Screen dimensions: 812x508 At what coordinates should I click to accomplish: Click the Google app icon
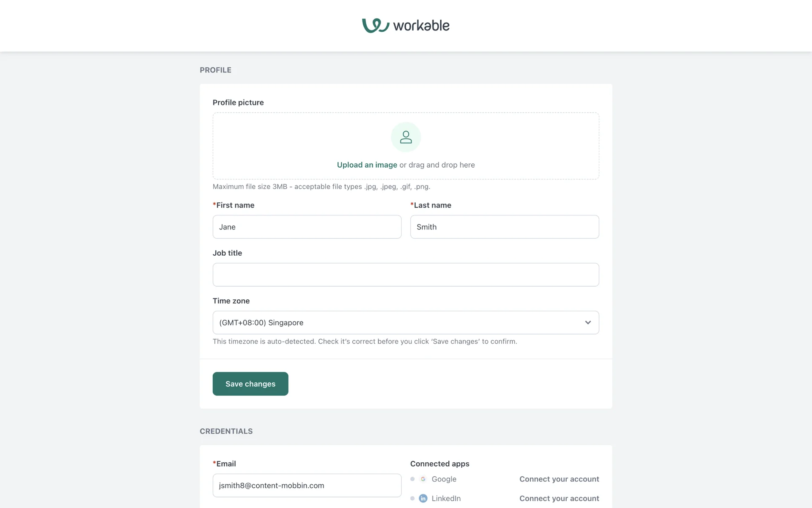423,479
